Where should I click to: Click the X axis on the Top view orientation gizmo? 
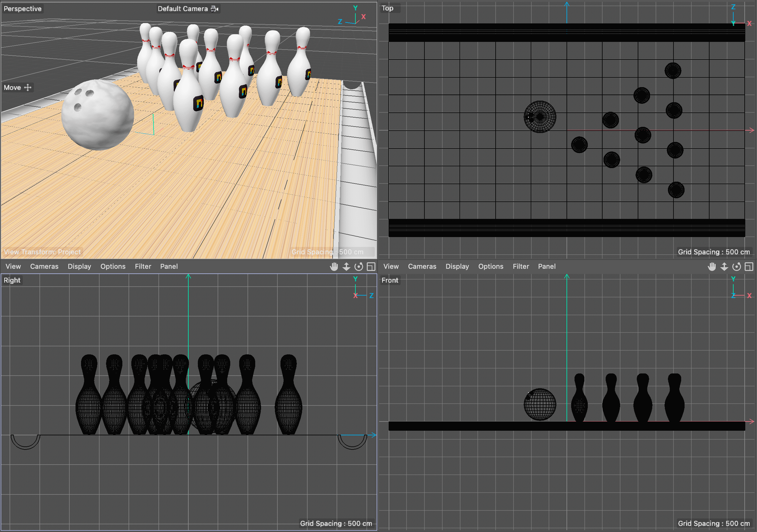tap(750, 23)
